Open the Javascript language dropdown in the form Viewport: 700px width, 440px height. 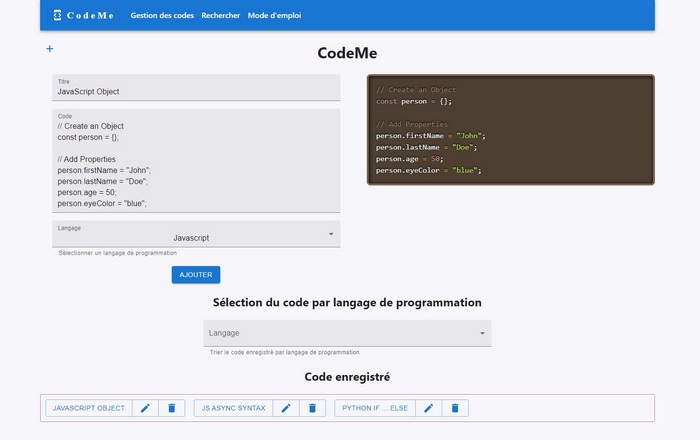click(x=196, y=234)
